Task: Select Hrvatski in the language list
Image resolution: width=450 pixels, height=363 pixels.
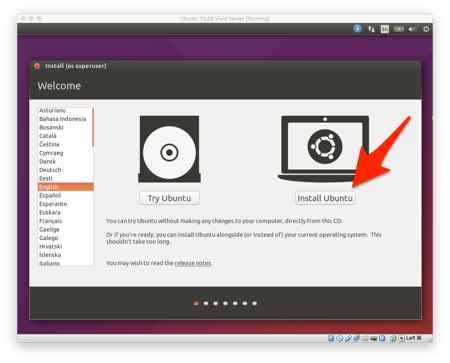Action: point(65,246)
